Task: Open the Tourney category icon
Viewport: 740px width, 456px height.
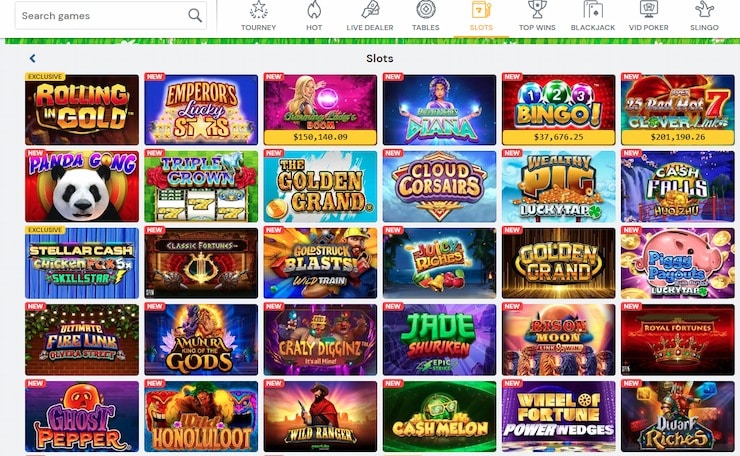Action: 258,10
